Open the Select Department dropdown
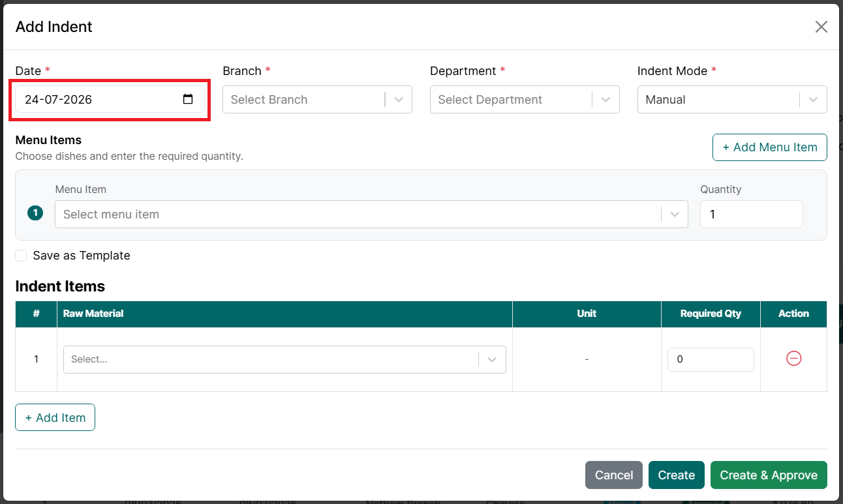The image size is (843, 504). [x=525, y=100]
